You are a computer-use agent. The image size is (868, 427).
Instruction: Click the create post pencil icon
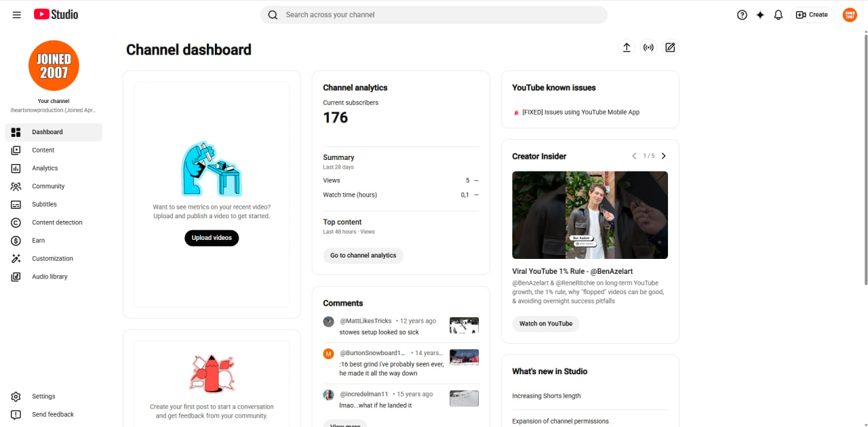670,47
